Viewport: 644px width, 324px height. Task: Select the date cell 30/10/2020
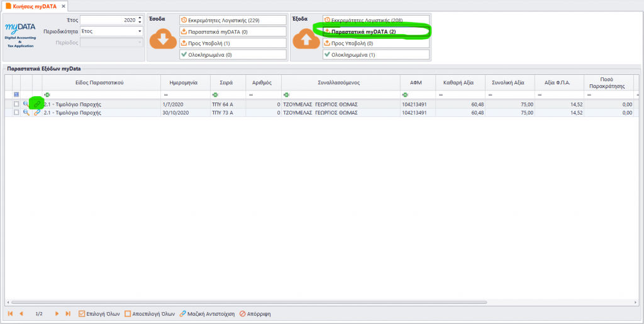pyautogui.click(x=186, y=113)
